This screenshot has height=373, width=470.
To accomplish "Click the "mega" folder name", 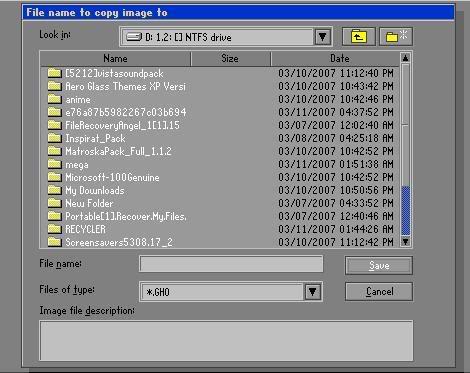I will point(77,165).
